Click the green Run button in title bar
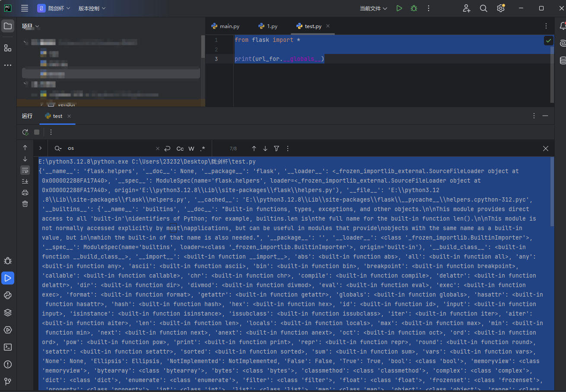 (x=399, y=8)
